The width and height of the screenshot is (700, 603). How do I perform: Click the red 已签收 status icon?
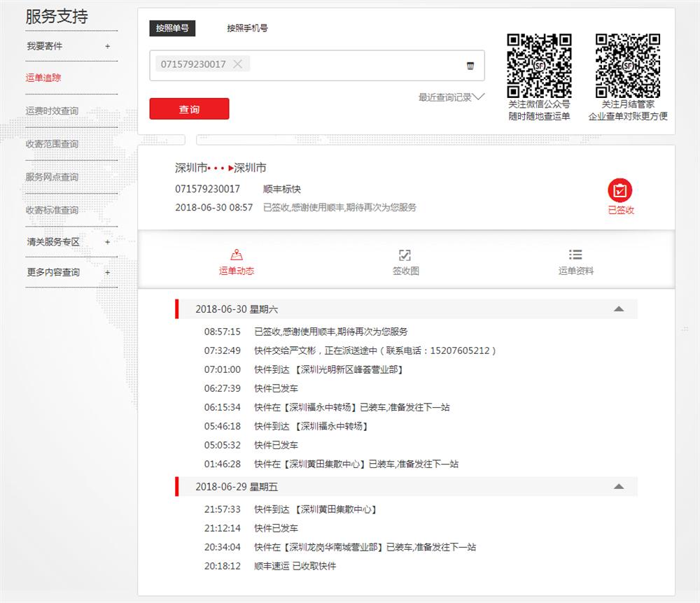619,190
